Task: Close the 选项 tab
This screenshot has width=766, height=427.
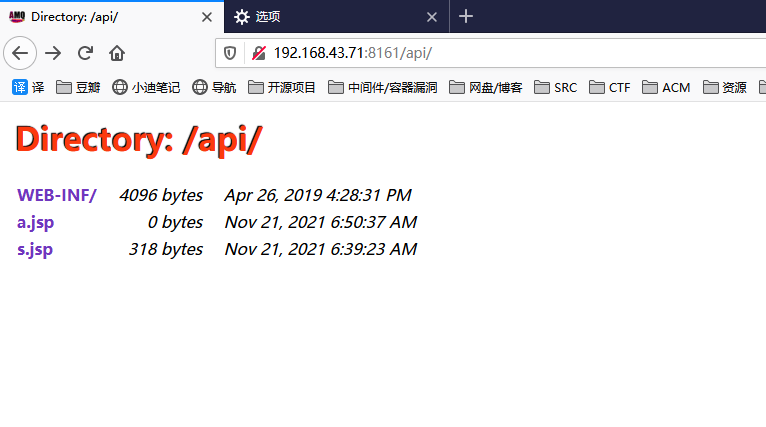Action: pyautogui.click(x=432, y=17)
